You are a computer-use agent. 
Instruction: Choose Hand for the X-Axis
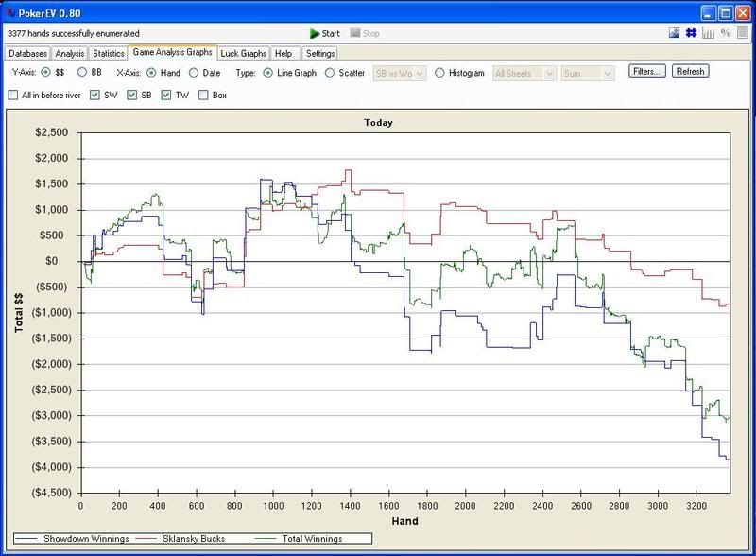[151, 73]
